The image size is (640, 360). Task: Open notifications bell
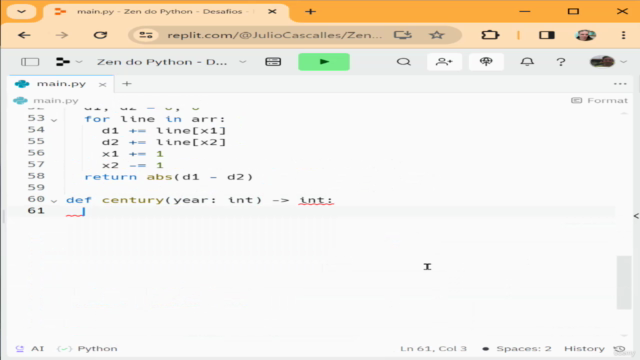click(x=527, y=62)
